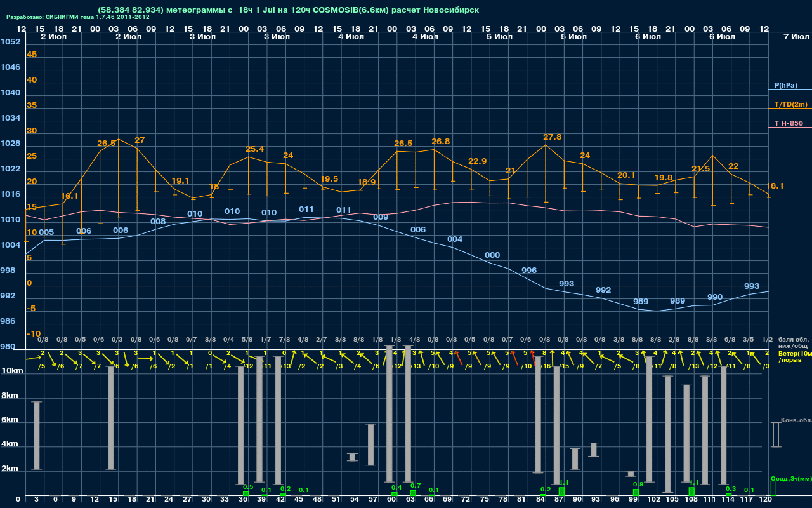This screenshot has height=508, width=812.
Task: Click the 980 pressure axis value
Action: tap(8, 346)
